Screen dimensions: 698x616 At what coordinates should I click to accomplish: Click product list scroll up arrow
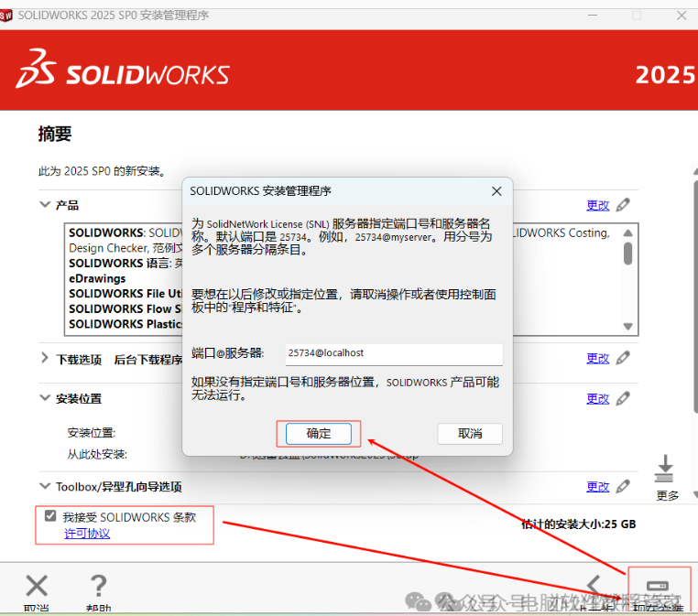627,233
